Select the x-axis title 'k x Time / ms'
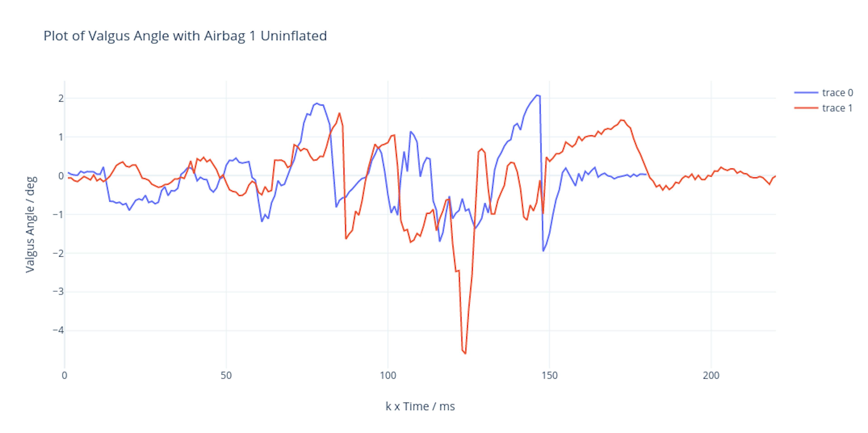 pos(420,406)
